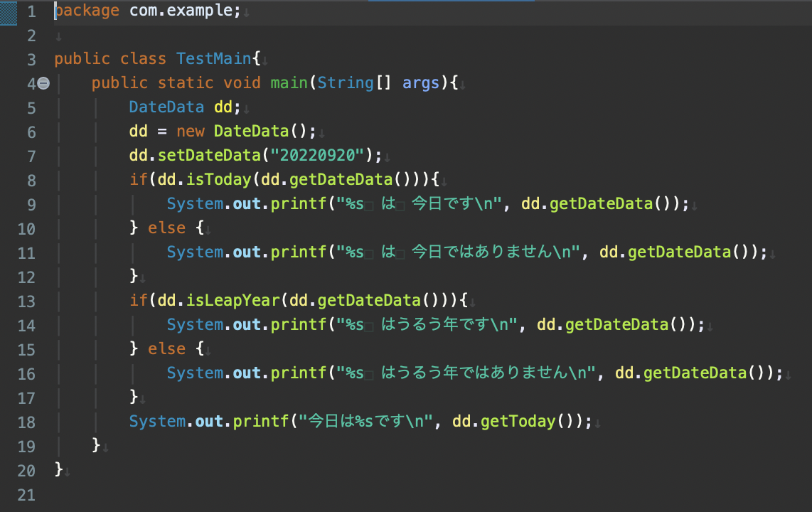Click 'DateData' type on line 5

point(167,107)
